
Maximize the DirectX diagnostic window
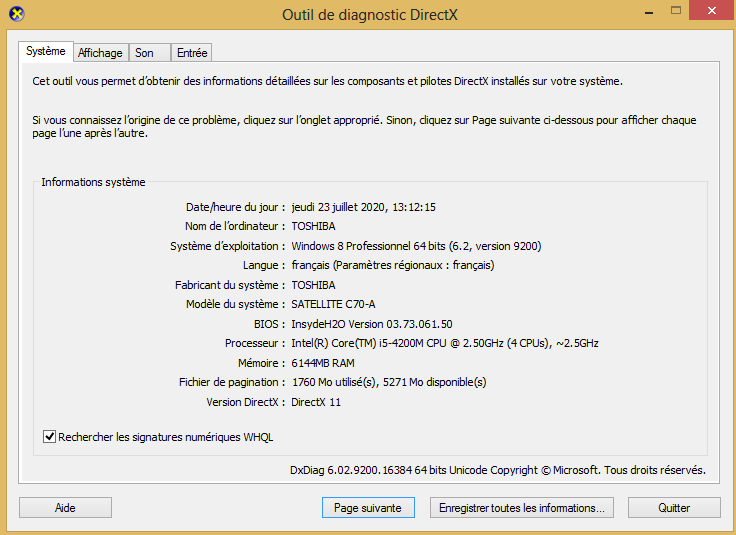click(676, 10)
